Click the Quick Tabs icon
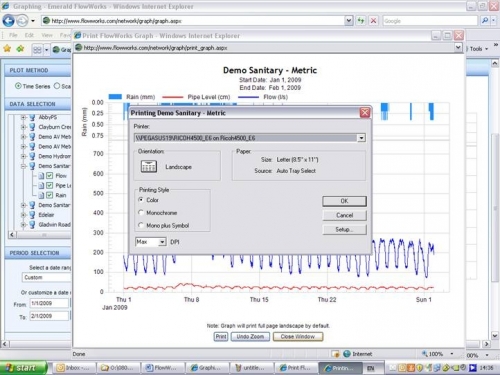Screen dimensions: 500x375 37,50
